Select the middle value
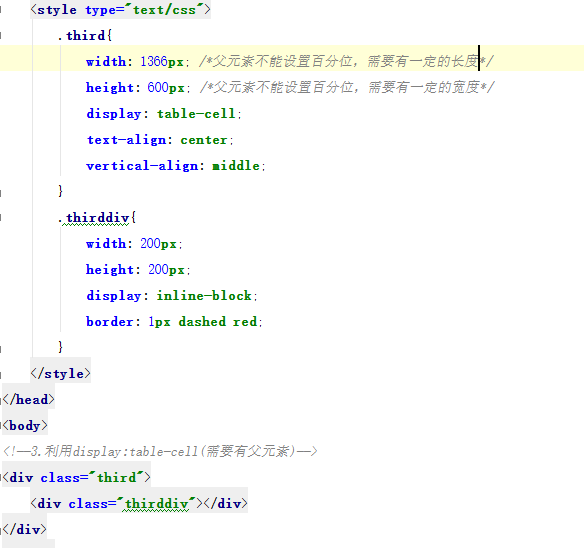The height and width of the screenshot is (548, 584). 236,165
